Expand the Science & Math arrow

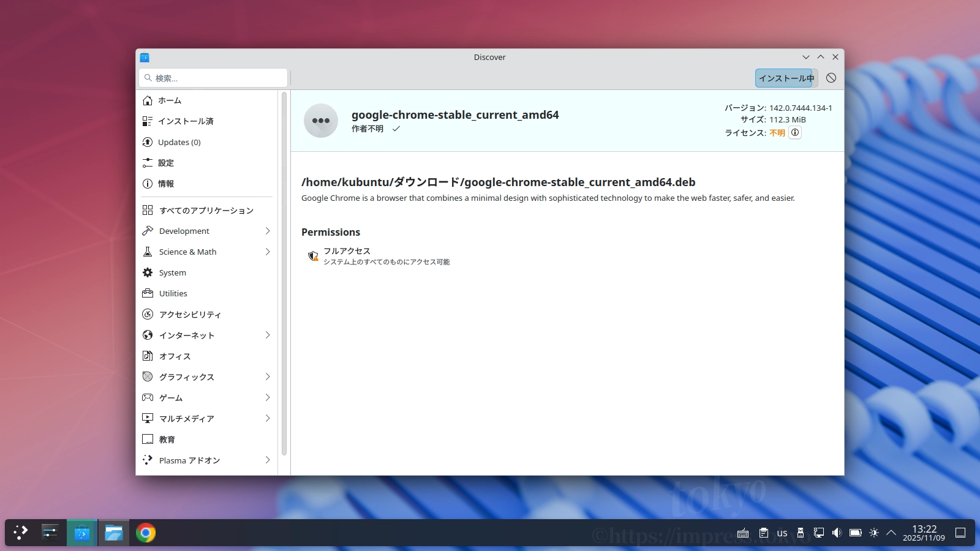[268, 252]
